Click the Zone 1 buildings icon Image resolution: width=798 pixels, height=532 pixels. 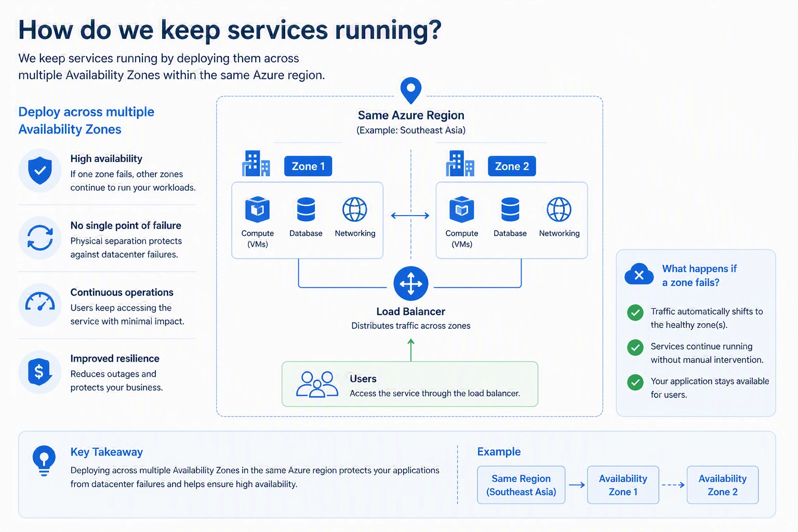[x=256, y=164]
